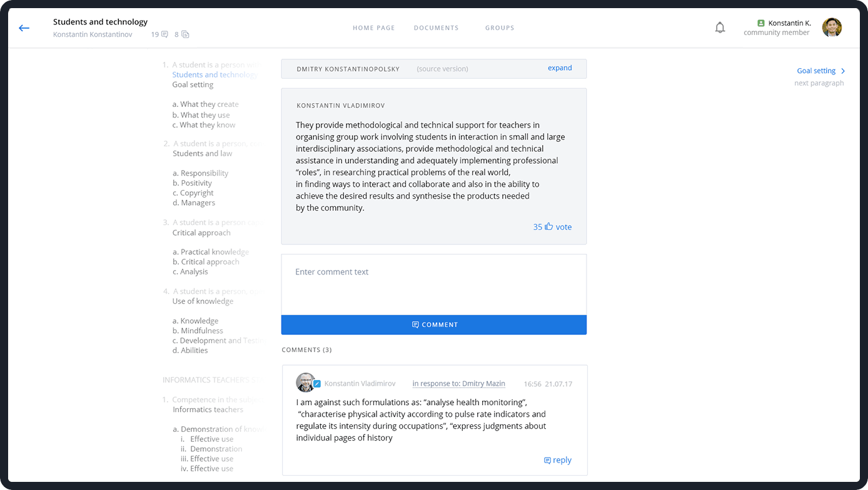Click the document title 'Students and technology'
The height and width of the screenshot is (490, 868).
coord(100,22)
